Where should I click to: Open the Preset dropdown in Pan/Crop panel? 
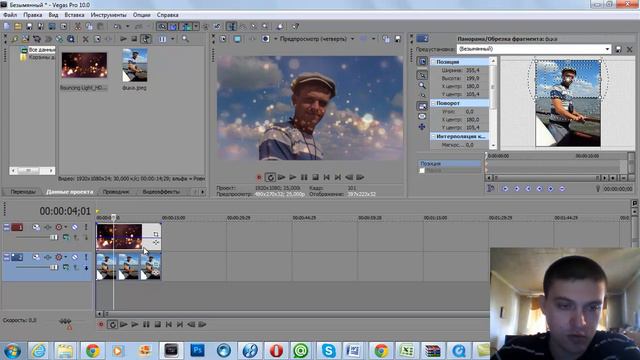[607, 49]
